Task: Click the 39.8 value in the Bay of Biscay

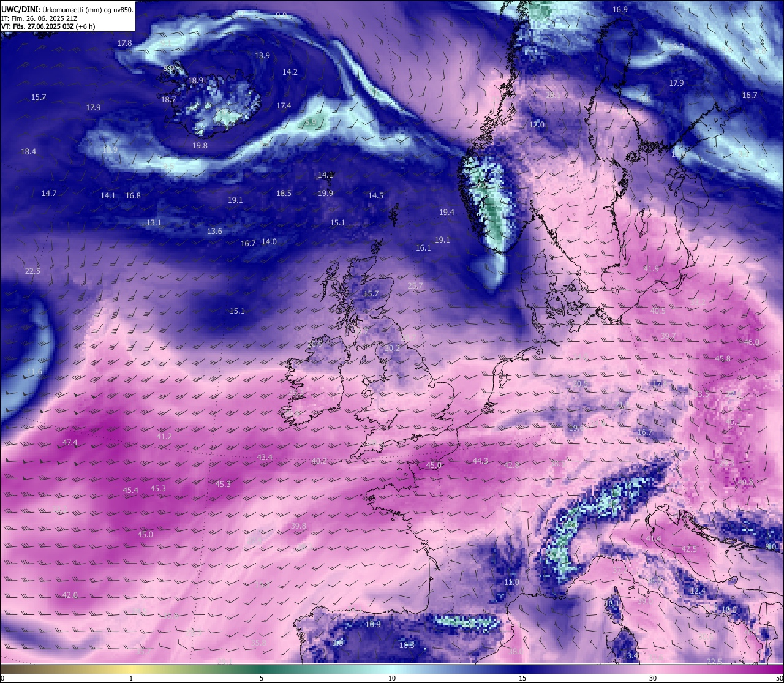Action: 298,526
